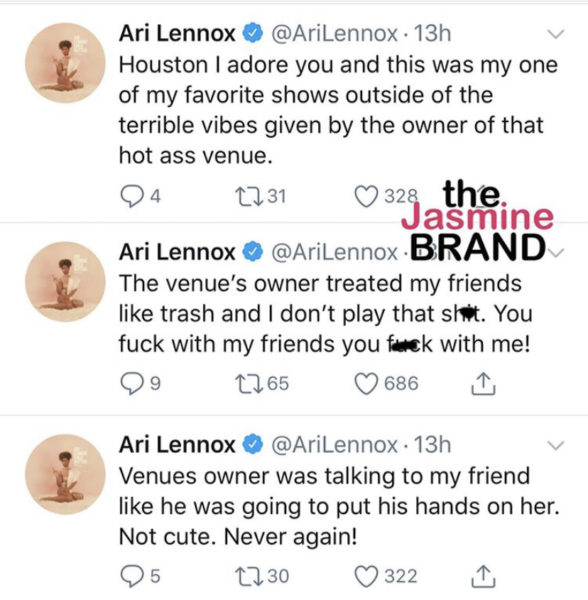Like the tweet with 322 likes
The height and width of the screenshot is (600, 588).
(x=366, y=576)
